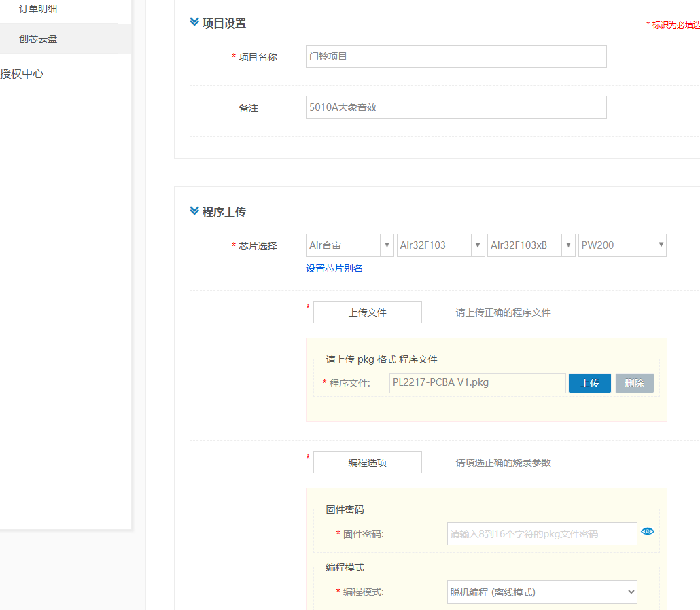The height and width of the screenshot is (610, 700).
Task: Click the gray 删除 button
Action: tap(634, 383)
